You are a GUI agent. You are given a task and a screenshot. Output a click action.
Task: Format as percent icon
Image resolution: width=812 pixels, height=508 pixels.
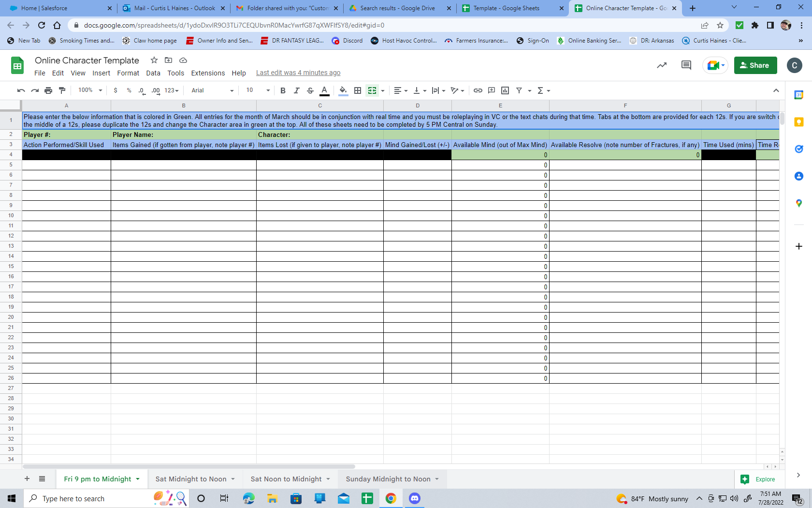(x=129, y=90)
